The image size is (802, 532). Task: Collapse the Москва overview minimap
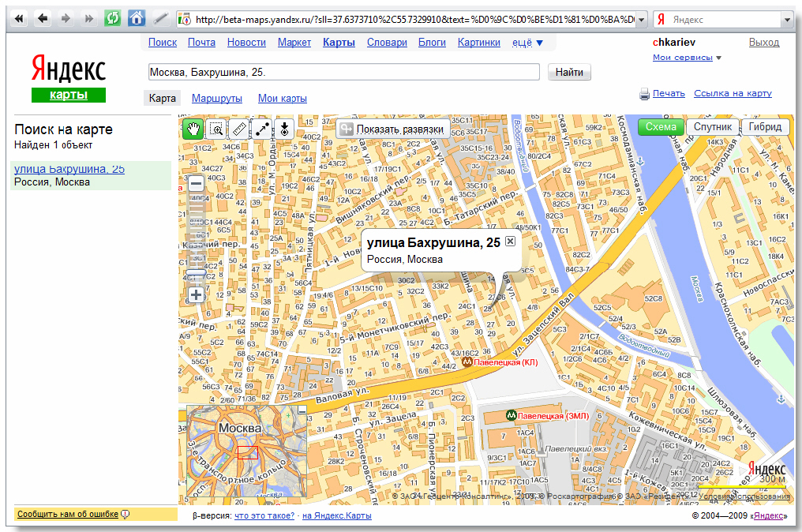pyautogui.click(x=302, y=410)
